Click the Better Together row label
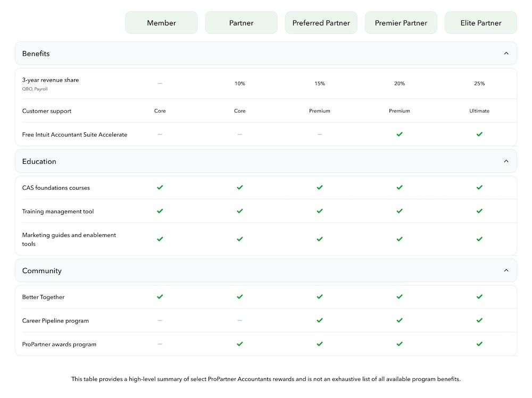The height and width of the screenshot is (398, 532). click(x=43, y=297)
